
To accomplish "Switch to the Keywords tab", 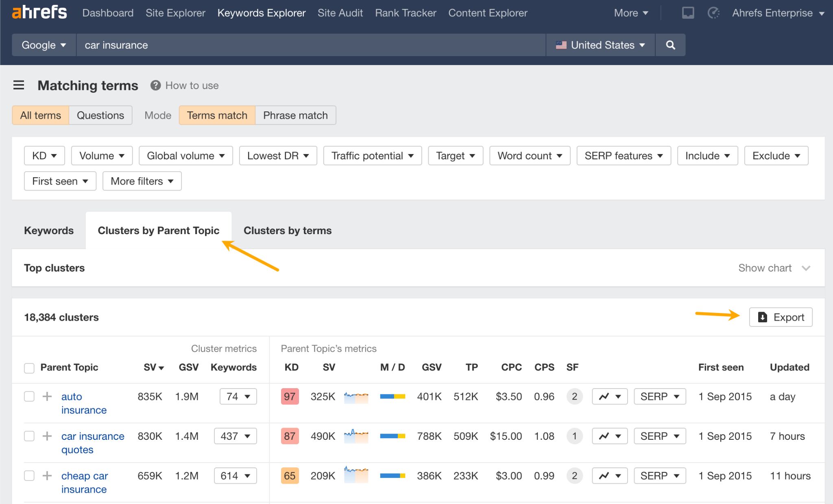I will click(49, 230).
